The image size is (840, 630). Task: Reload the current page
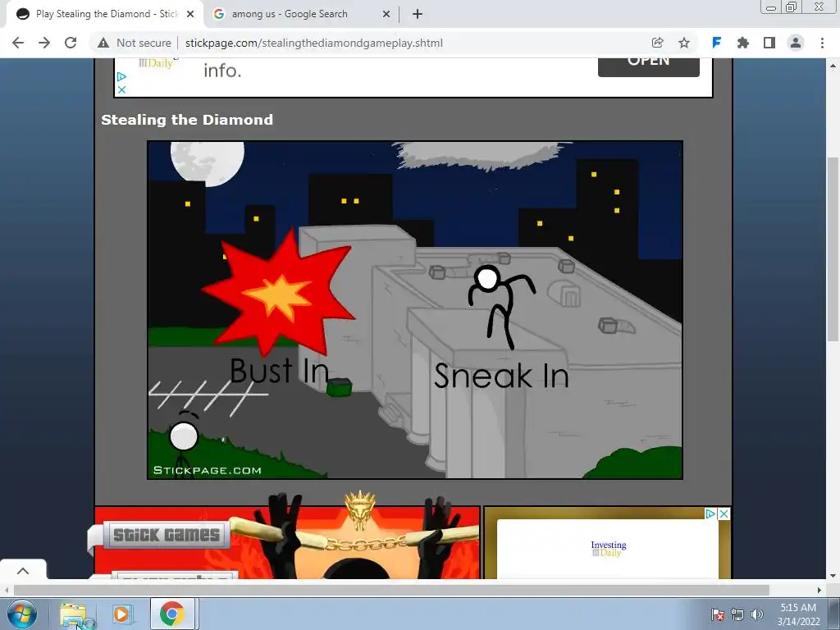pyautogui.click(x=71, y=43)
